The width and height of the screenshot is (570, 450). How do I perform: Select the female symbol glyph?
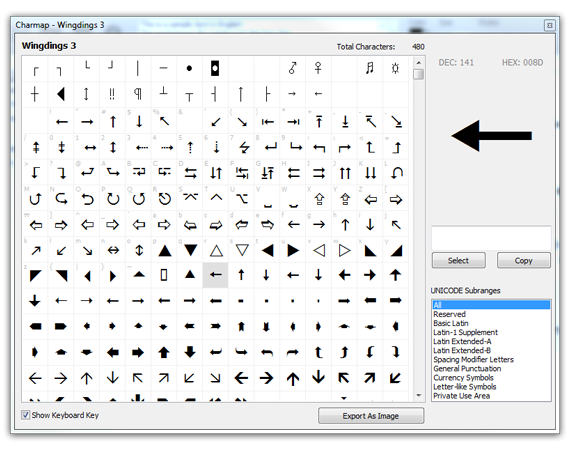point(318,68)
